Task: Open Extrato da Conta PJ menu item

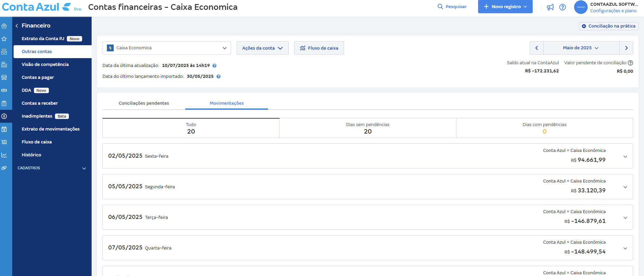Action: [53, 39]
